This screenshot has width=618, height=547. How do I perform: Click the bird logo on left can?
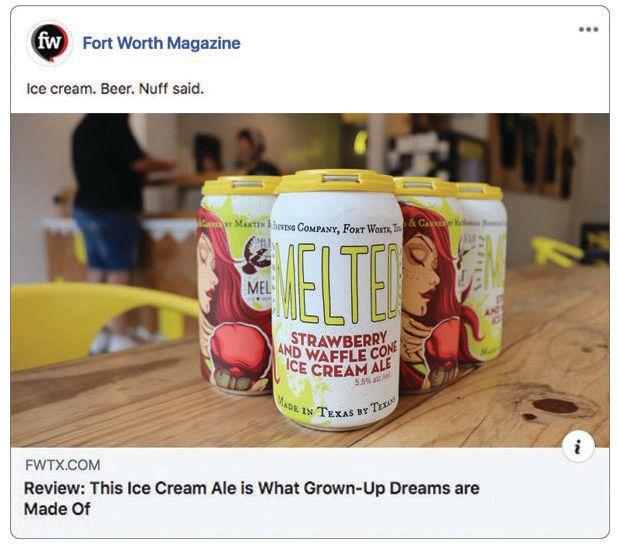tap(257, 257)
